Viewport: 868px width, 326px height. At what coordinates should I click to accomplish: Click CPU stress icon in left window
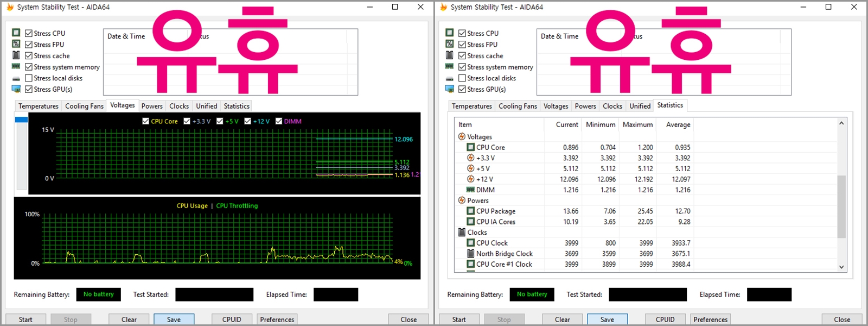[16, 33]
